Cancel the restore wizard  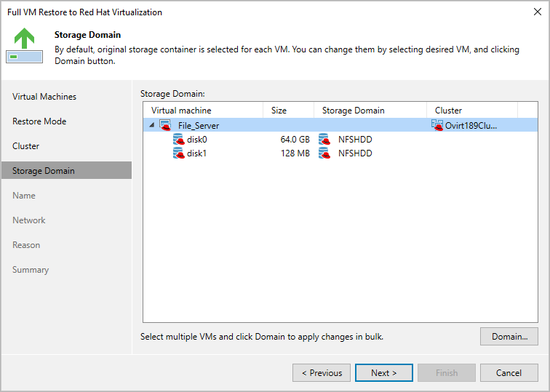pos(509,372)
